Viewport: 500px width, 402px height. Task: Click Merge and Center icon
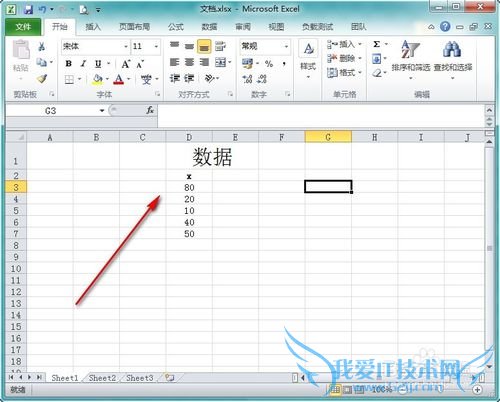click(221, 62)
